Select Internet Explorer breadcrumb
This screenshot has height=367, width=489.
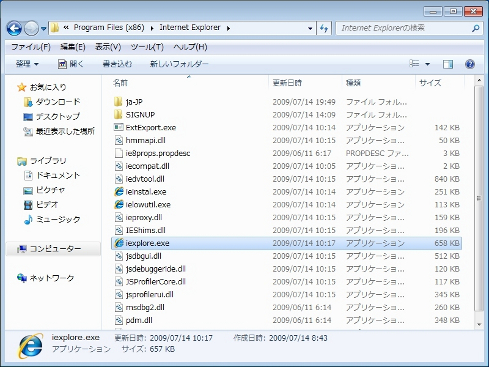(190, 28)
